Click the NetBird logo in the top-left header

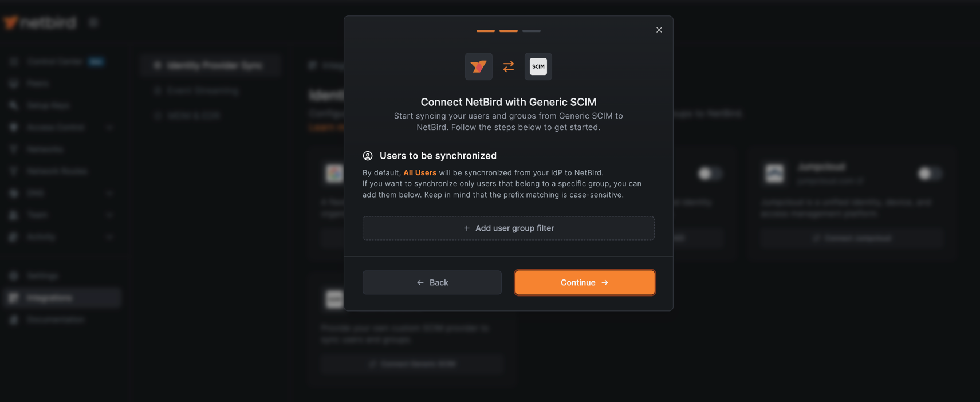pyautogui.click(x=40, y=22)
